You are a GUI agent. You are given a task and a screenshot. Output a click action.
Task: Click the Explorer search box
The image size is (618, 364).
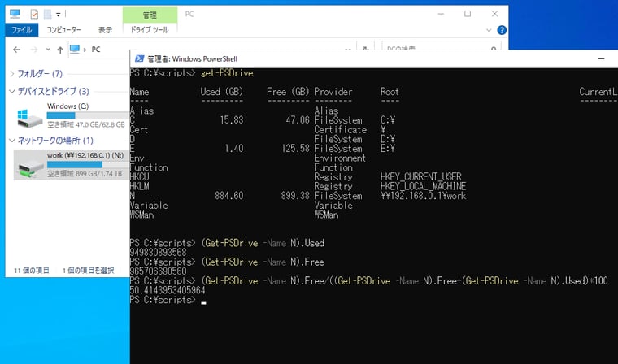coord(442,46)
